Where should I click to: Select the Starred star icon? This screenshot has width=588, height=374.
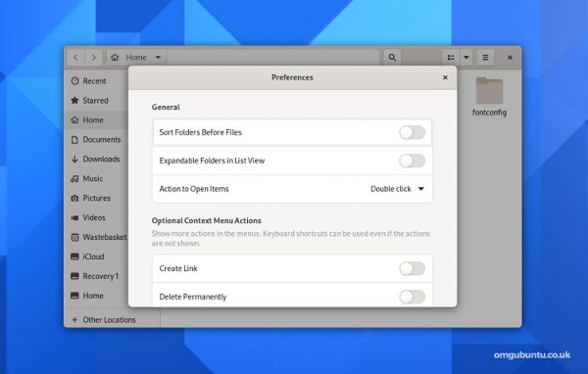(x=74, y=100)
